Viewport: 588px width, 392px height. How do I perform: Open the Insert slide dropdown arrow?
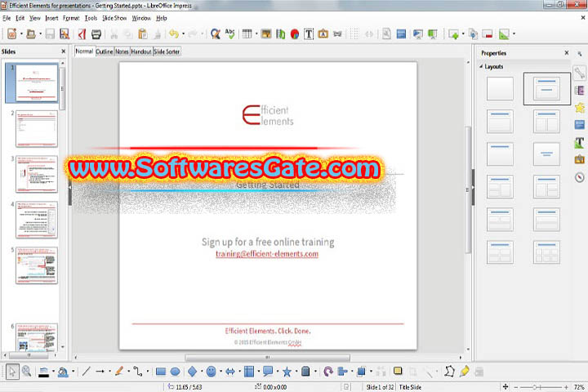(x=463, y=34)
